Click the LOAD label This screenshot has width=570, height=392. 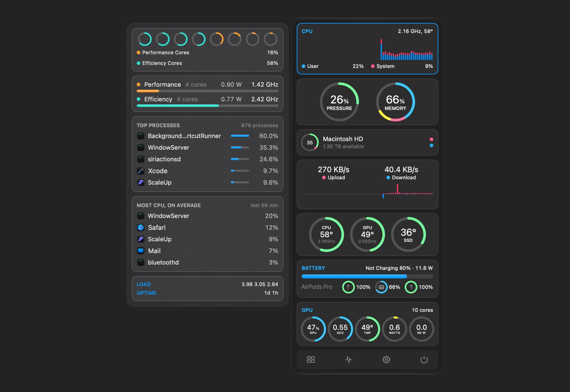pos(144,284)
